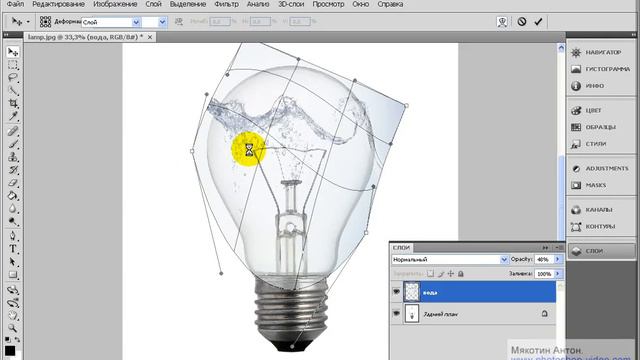Select the History Brush tool

point(13,170)
